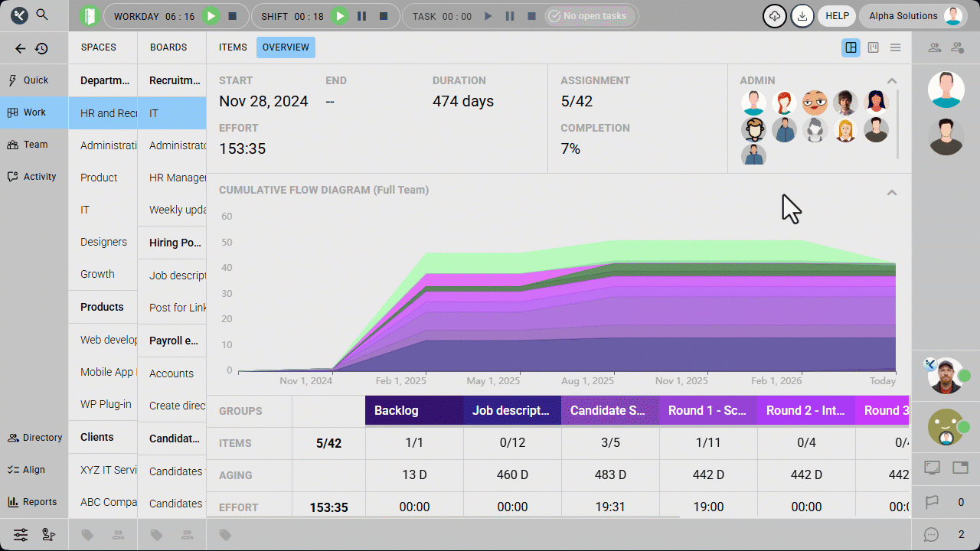Click the Backlog group color header

[x=414, y=411]
